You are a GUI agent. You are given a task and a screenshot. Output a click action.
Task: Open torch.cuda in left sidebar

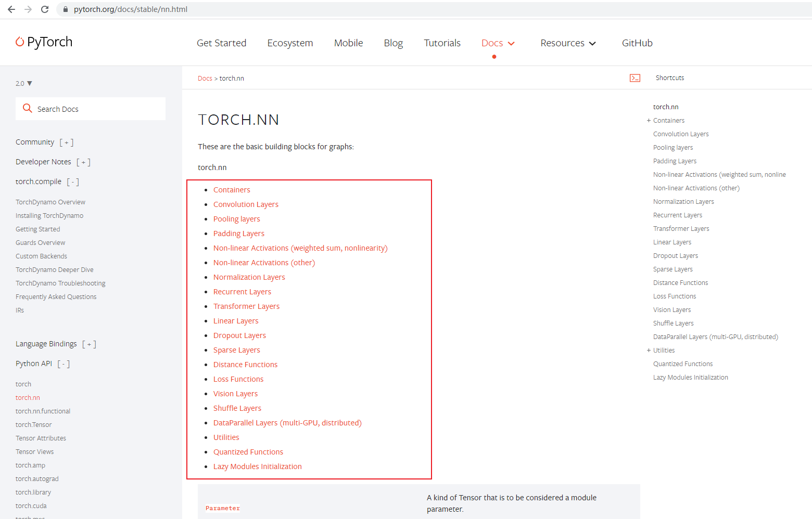(x=31, y=506)
